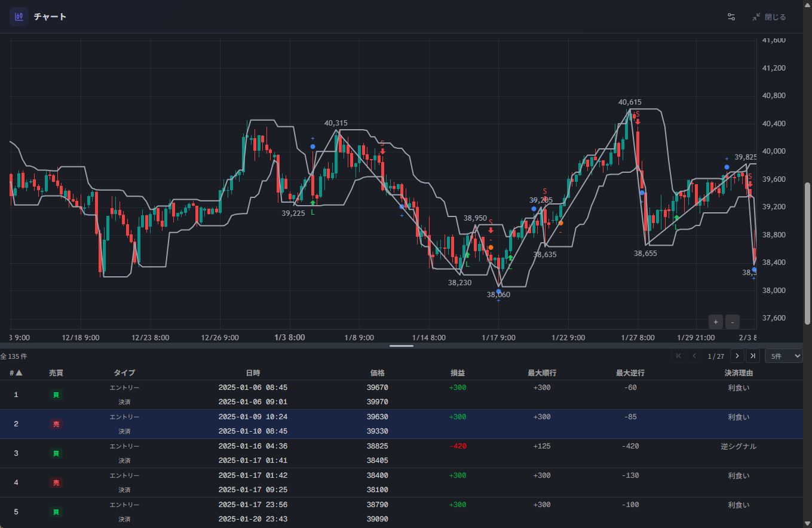Zoom out the chart with the - button
The image size is (812, 528).
tap(733, 322)
